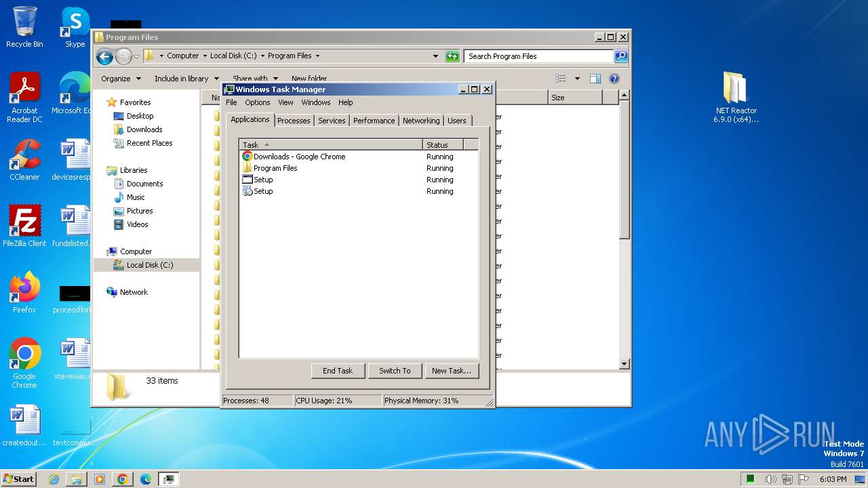This screenshot has height=488, width=868.
Task: Expand the Computer breadcrumb arrow
Action: [205, 56]
